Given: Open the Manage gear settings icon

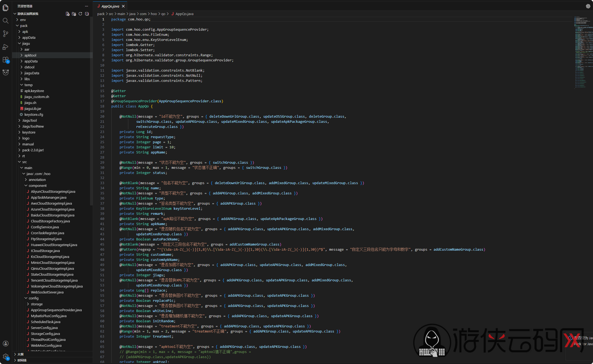Looking at the screenshot, I should (5, 357).
